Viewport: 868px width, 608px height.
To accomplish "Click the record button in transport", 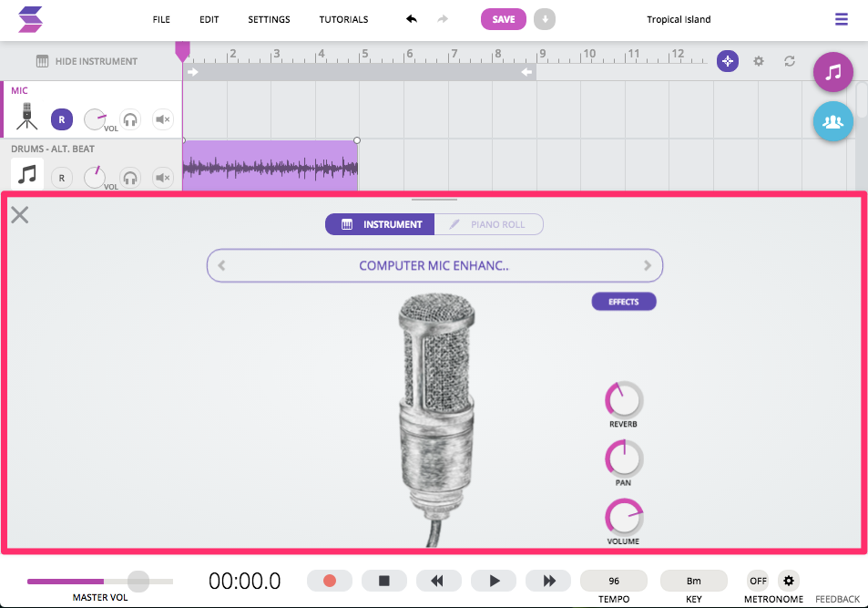I will point(330,581).
